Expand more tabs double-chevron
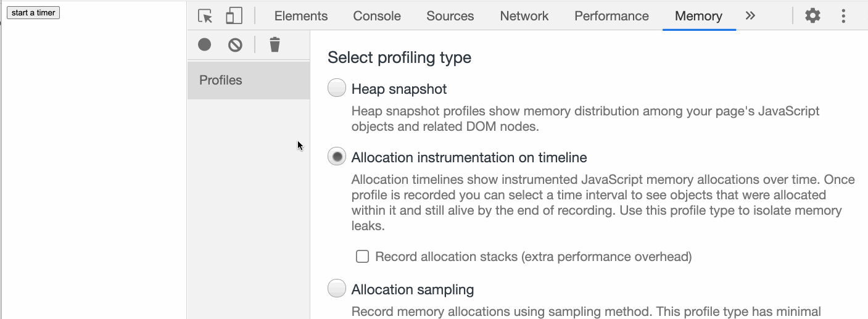The width and height of the screenshot is (868, 319). pos(750,16)
